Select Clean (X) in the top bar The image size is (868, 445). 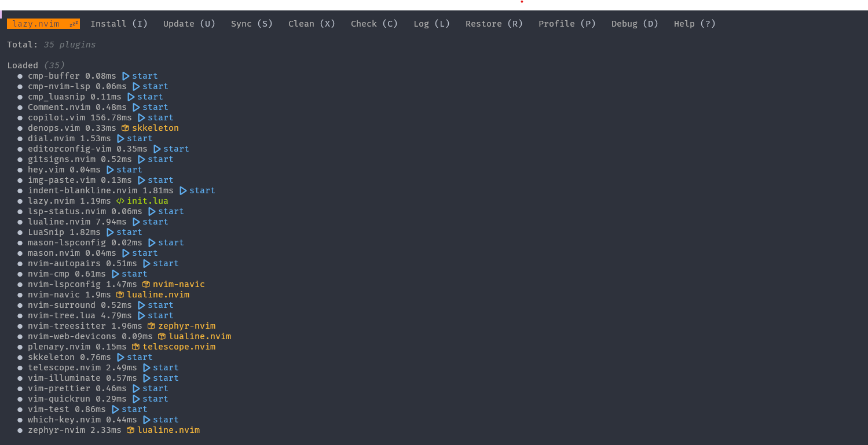click(x=312, y=24)
